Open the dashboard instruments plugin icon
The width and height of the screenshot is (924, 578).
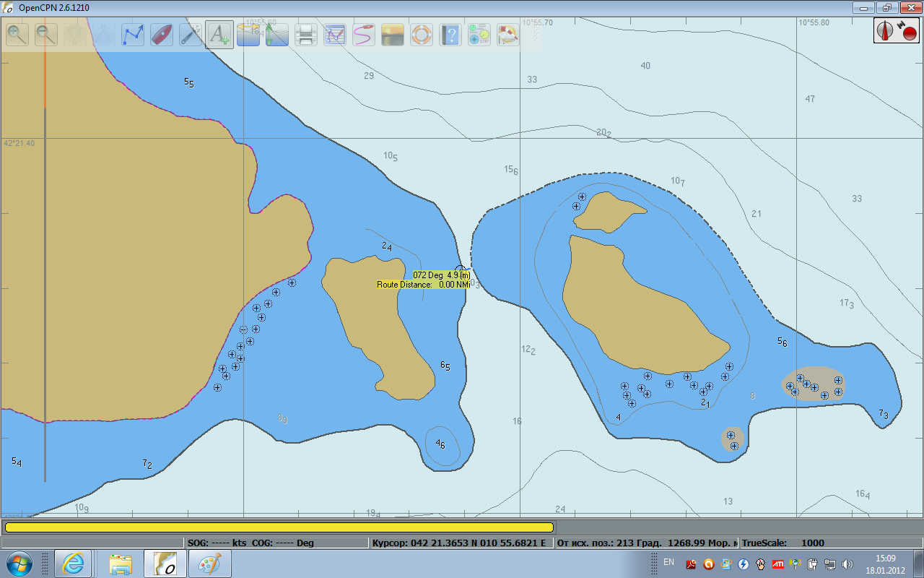pyautogui.click(x=479, y=34)
